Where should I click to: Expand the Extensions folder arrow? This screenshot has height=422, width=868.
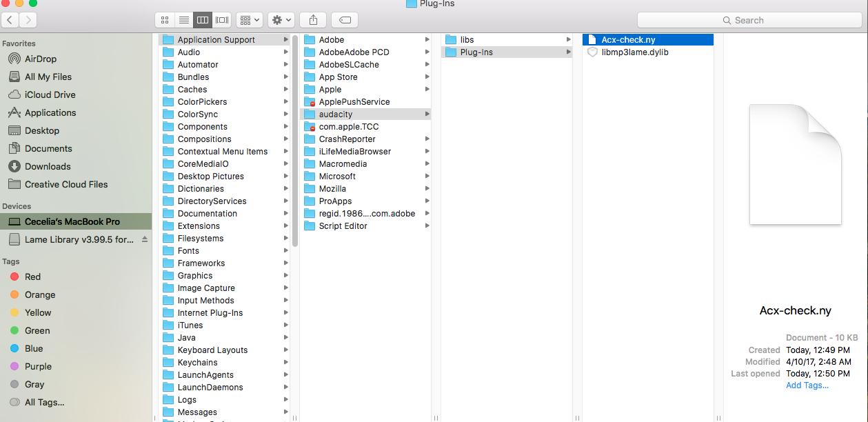pyautogui.click(x=285, y=225)
